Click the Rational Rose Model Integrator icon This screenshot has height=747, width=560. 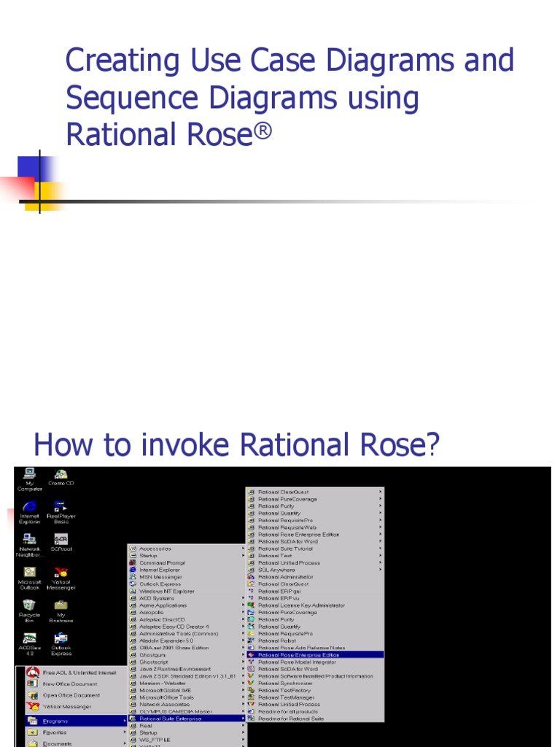point(251,662)
